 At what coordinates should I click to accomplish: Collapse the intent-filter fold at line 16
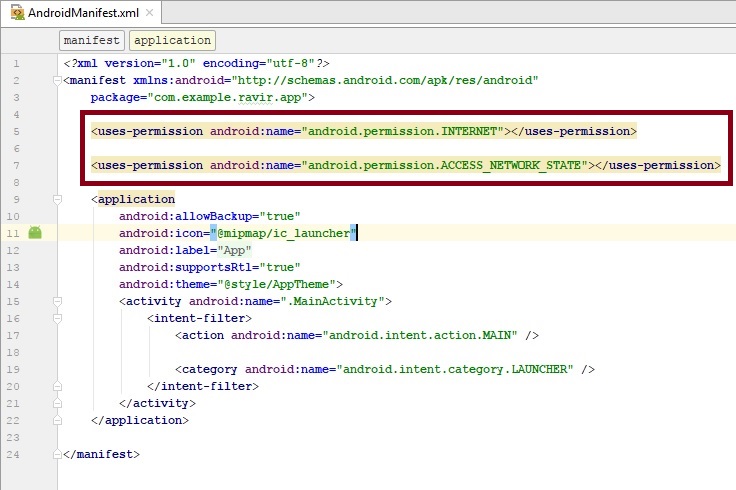click(57, 319)
